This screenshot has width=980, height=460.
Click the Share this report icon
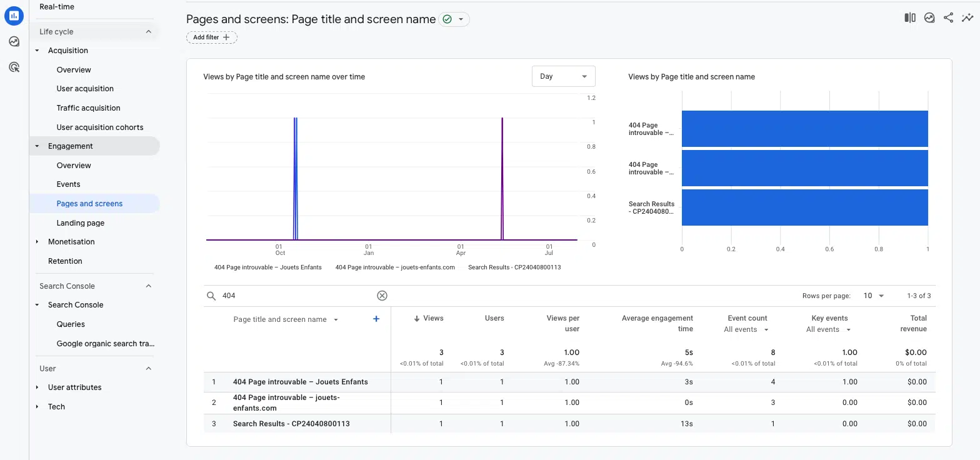pos(948,18)
